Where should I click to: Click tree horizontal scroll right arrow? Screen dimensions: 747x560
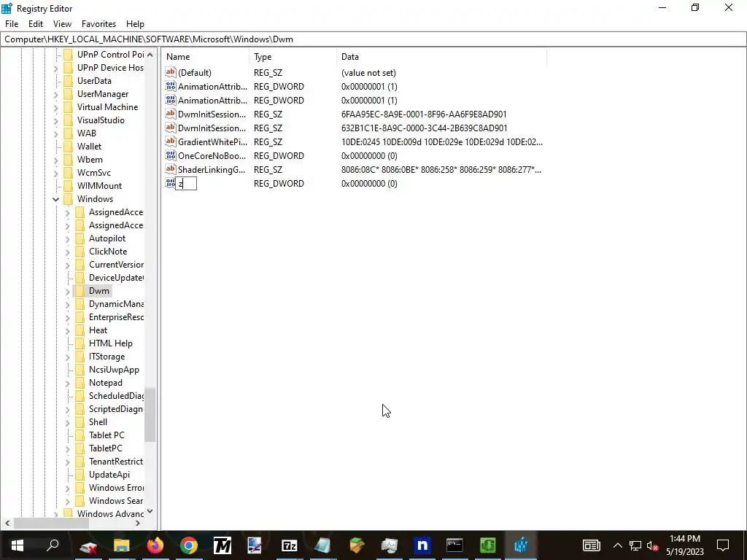coord(138,523)
